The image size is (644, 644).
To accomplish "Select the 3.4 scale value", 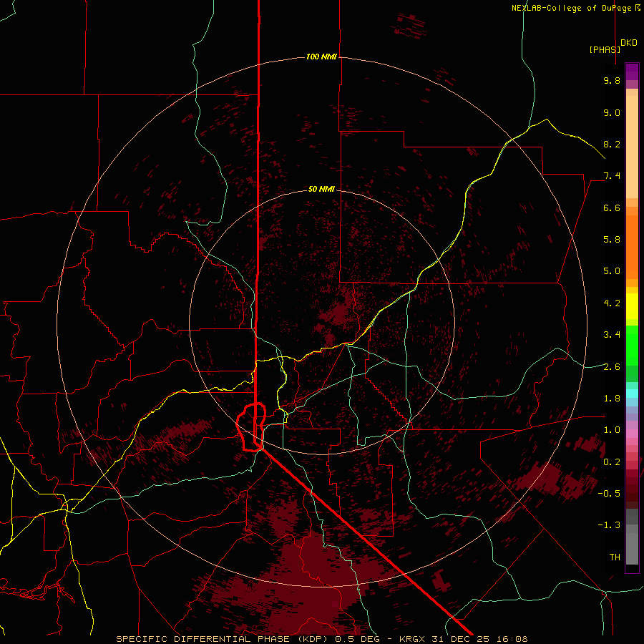I will (612, 335).
